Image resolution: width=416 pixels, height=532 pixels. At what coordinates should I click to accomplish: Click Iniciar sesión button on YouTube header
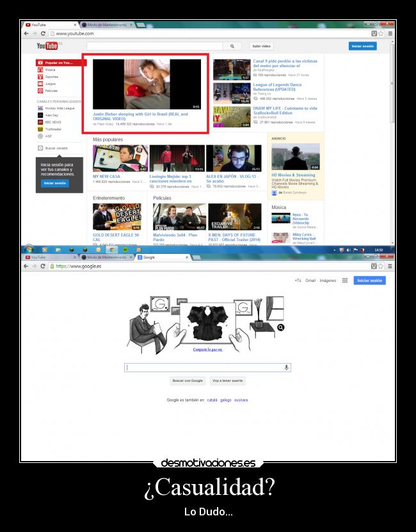point(363,46)
